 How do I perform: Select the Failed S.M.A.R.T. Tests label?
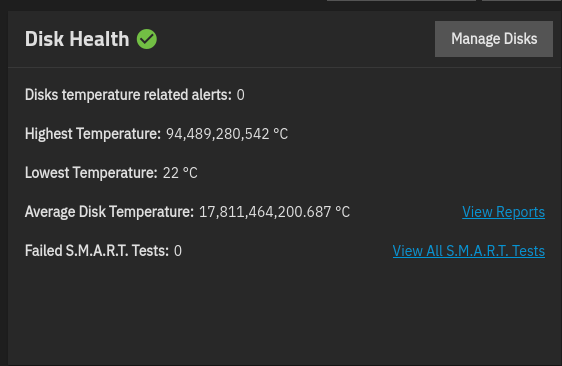pyautogui.click(x=97, y=251)
